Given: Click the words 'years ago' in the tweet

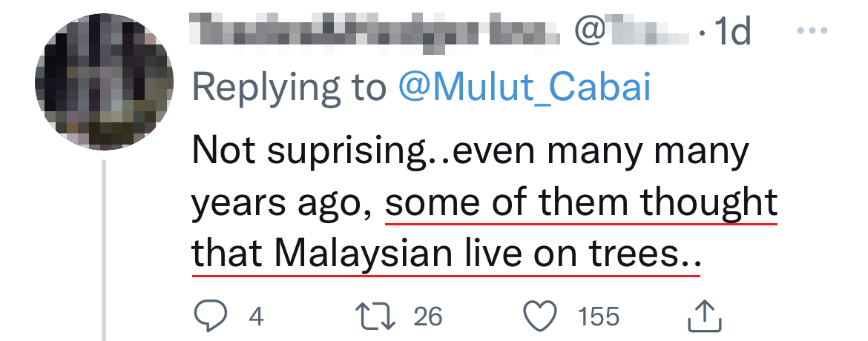Looking at the screenshot, I should click(280, 203).
